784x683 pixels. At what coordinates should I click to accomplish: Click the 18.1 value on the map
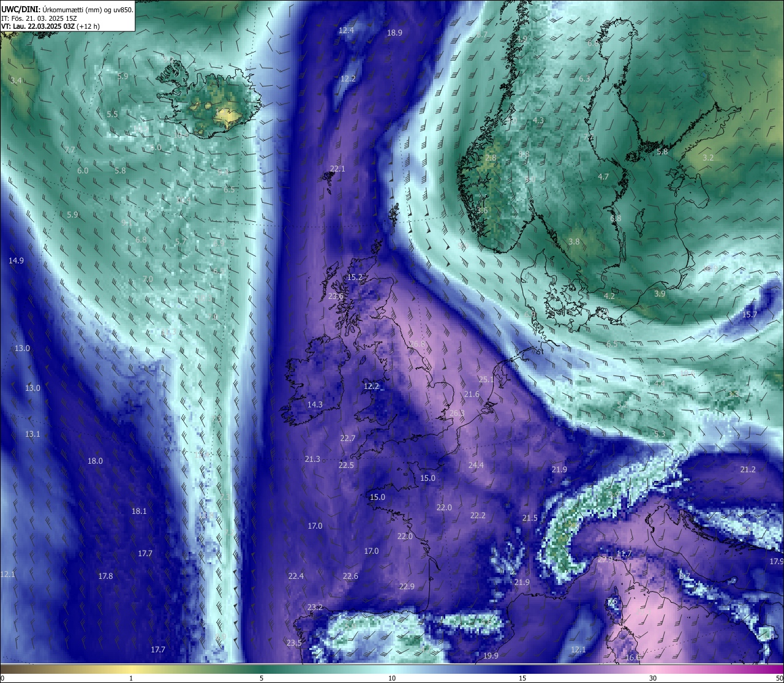[139, 511]
